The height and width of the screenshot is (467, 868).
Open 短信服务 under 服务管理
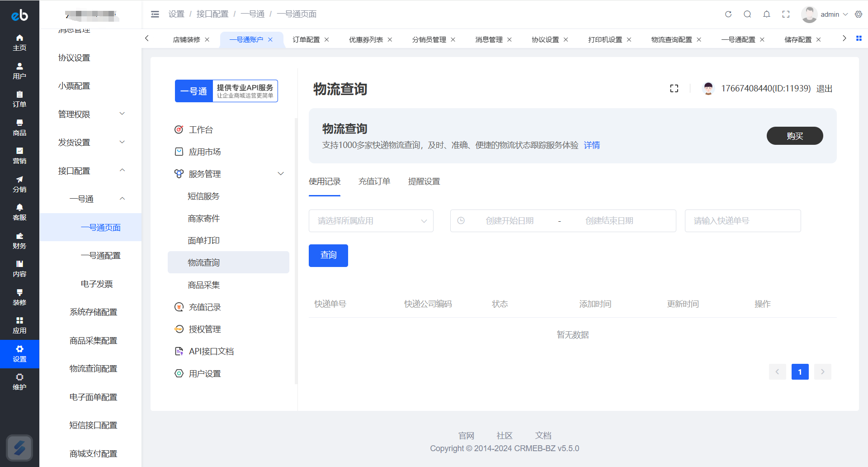click(x=229, y=196)
